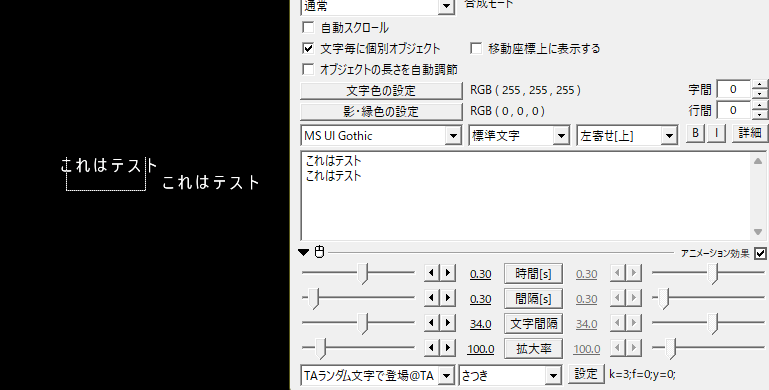Image resolution: width=769 pixels, height=390 pixels.
Task: Click the underlined 34.0 value for 文字間隔
Action: coord(480,324)
